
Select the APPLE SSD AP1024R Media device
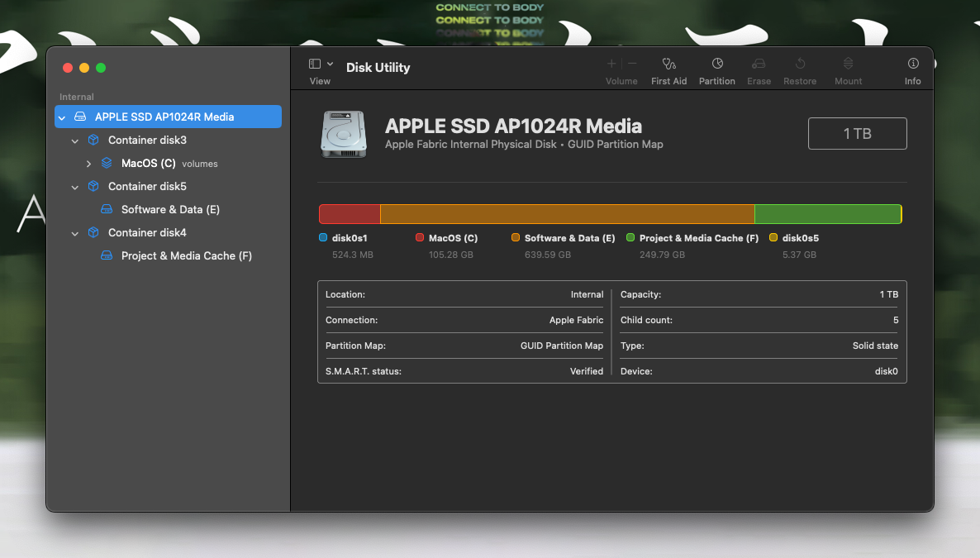(165, 117)
